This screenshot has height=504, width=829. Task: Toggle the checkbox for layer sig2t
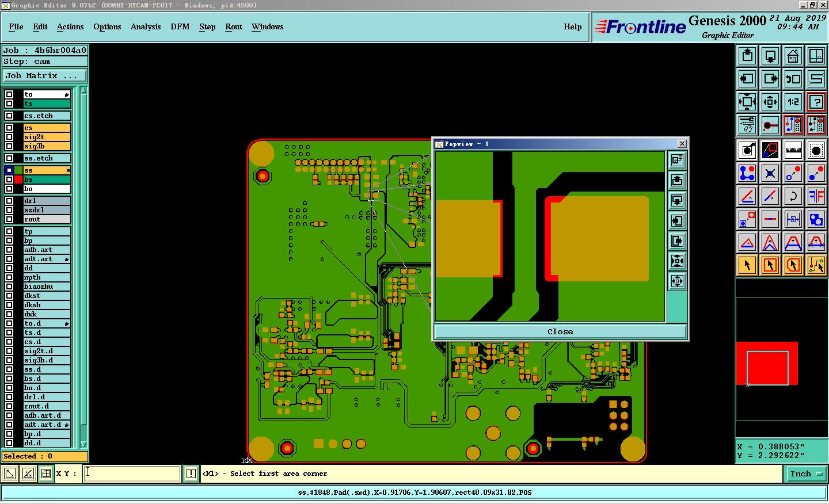pos(9,137)
